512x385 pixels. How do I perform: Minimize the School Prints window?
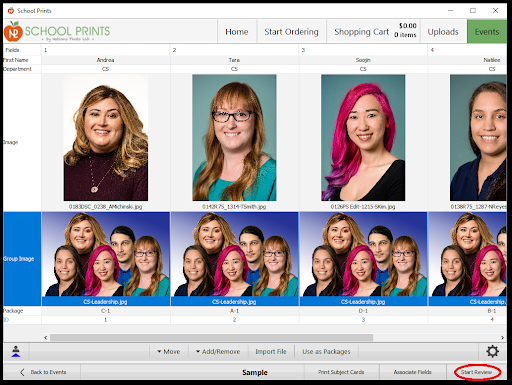tap(450, 11)
